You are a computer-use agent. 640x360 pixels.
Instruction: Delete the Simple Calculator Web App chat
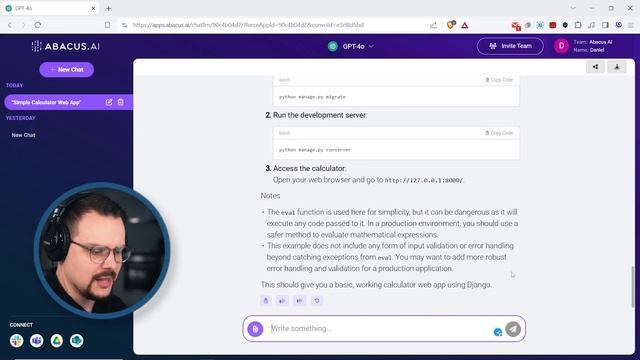121,102
